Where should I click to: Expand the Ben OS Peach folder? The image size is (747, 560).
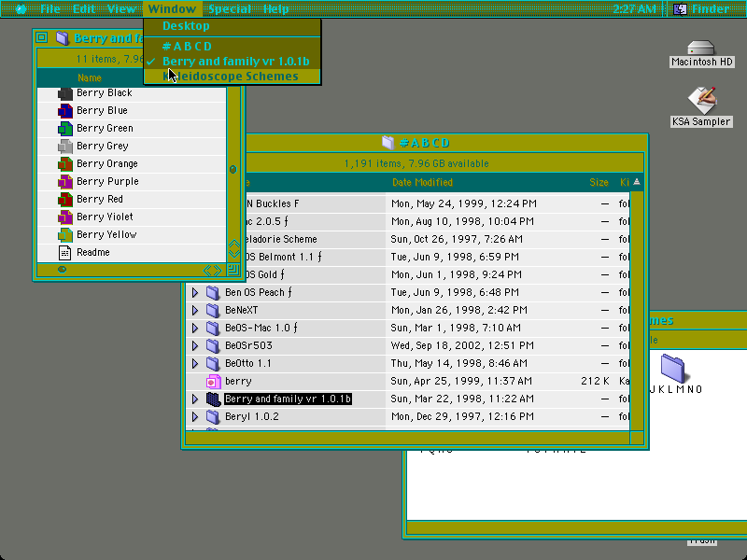195,292
